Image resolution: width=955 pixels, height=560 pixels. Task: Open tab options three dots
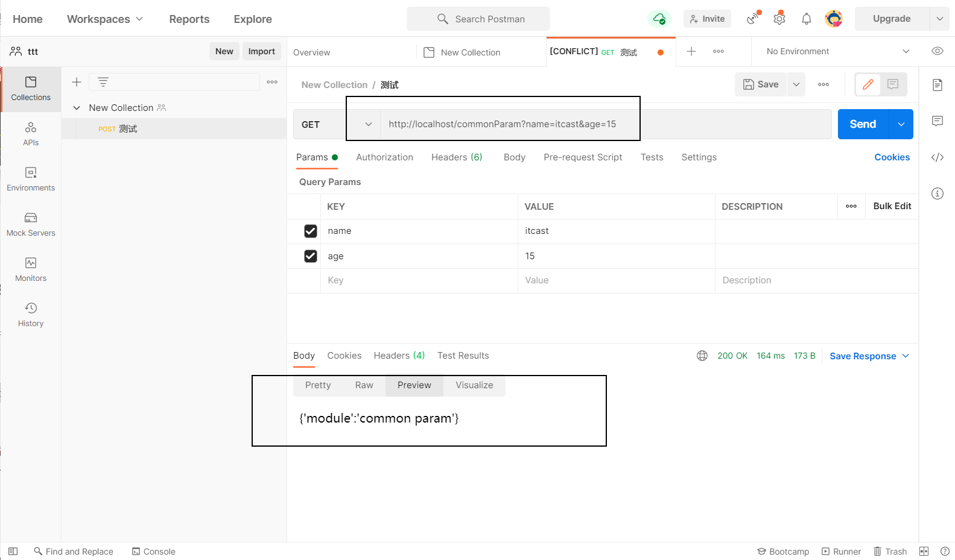click(x=719, y=51)
